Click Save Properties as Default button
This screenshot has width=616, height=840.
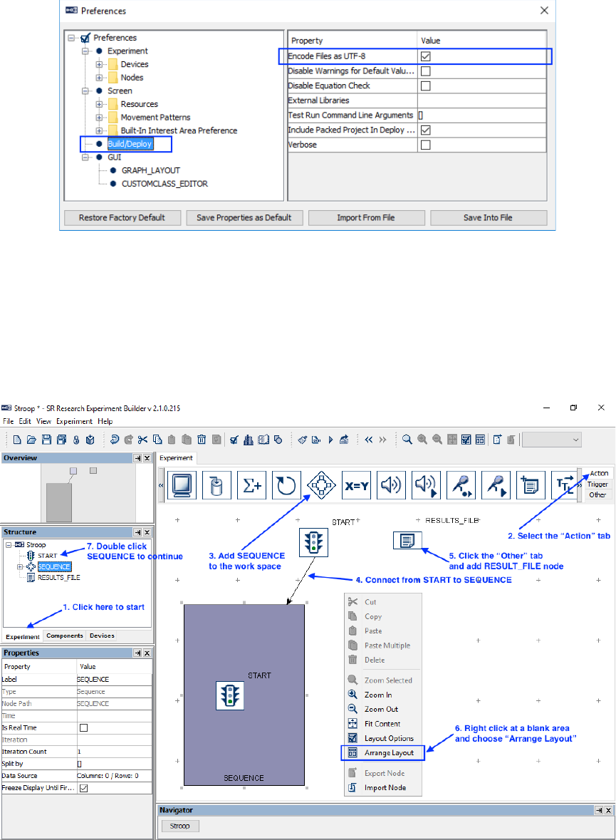click(x=244, y=218)
